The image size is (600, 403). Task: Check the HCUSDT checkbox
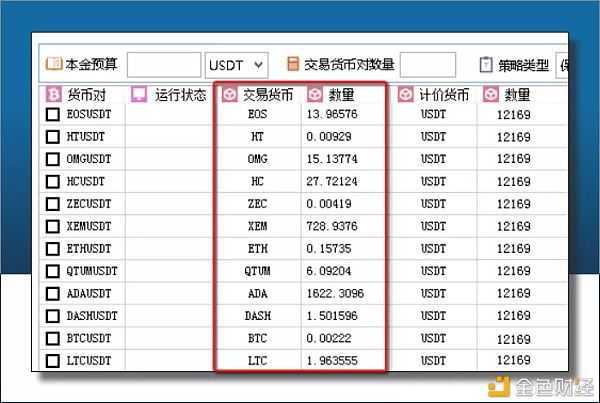coord(53,181)
